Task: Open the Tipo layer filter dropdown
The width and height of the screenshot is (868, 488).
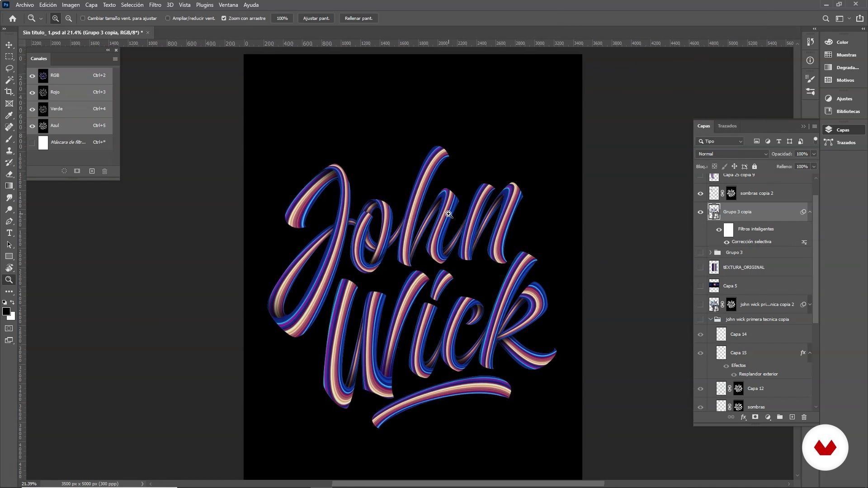Action: pos(720,141)
